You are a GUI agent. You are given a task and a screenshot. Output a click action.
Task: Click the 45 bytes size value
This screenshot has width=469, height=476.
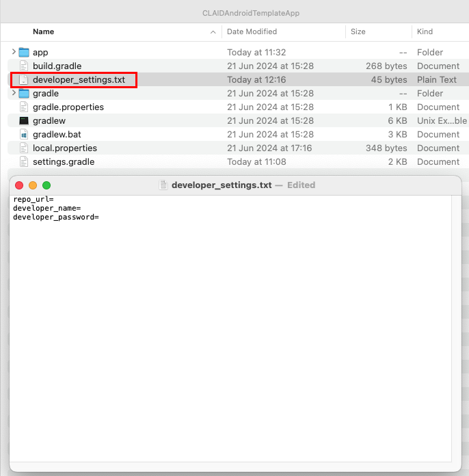389,79
